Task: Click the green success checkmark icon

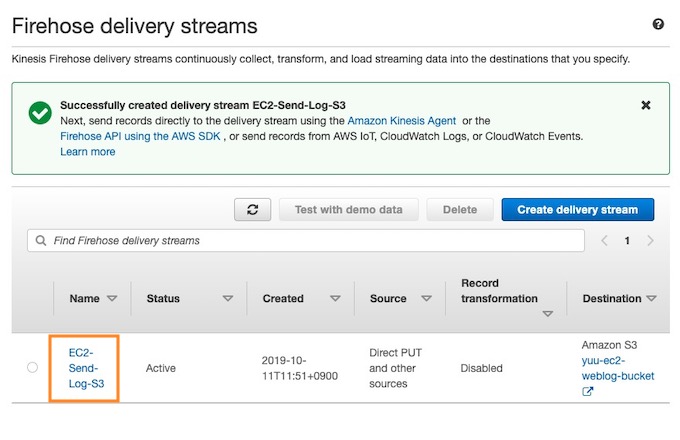Action: click(40, 113)
